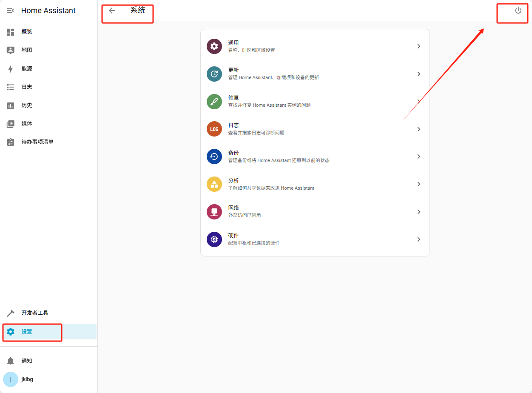532x393 pixels.
Task: Open 通知 from the sidebar
Action: [49, 361]
